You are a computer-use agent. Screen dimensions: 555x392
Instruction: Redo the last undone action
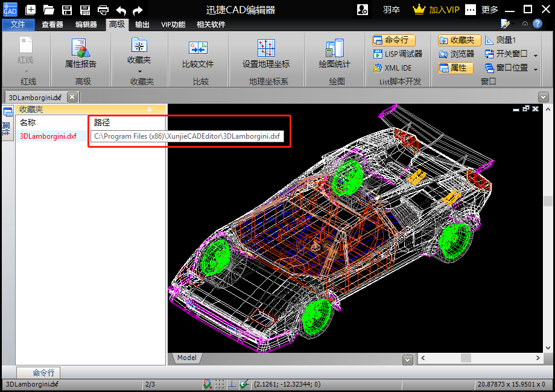pos(138,11)
